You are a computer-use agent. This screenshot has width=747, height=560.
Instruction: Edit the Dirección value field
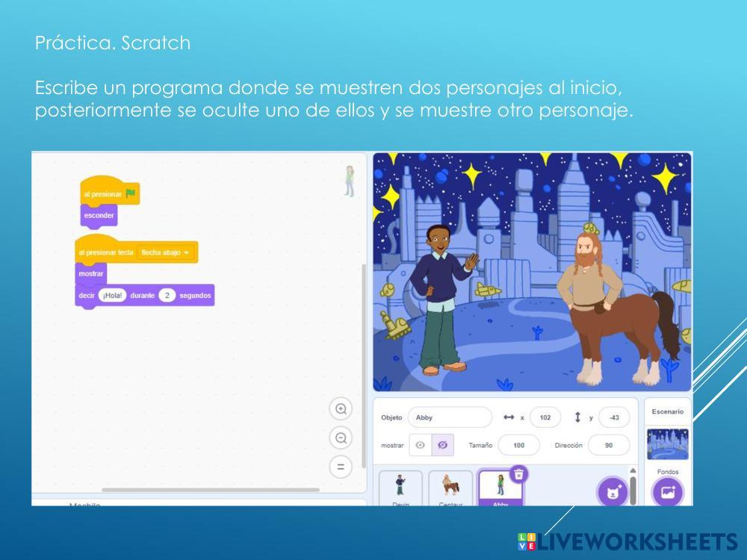[608, 445]
